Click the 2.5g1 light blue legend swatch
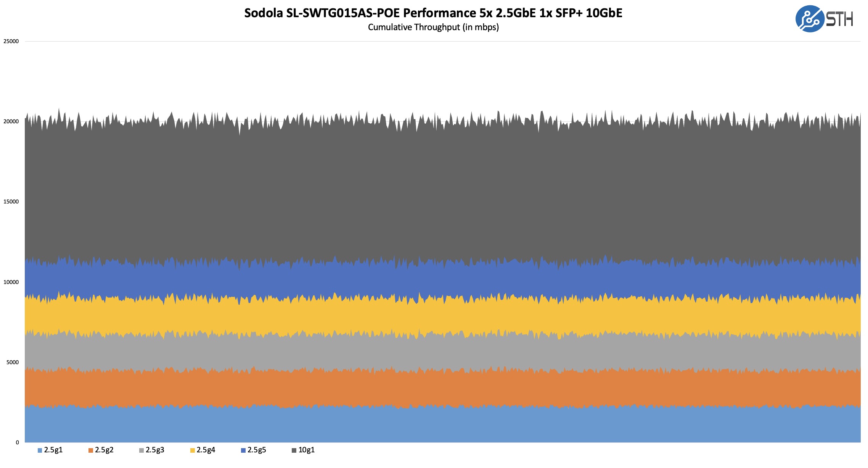The image size is (868, 468). point(40,450)
